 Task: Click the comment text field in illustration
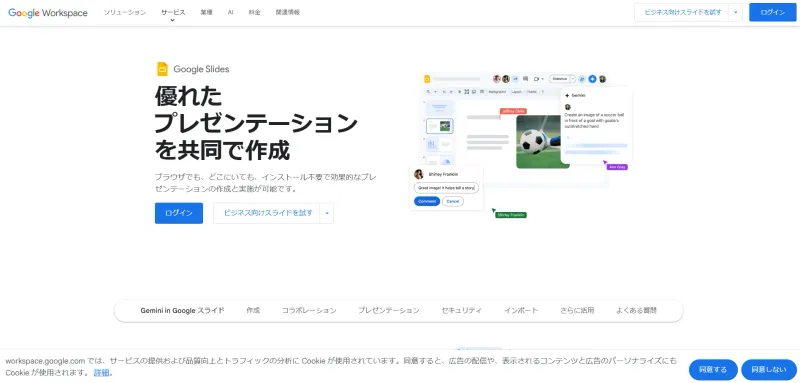[x=446, y=188]
